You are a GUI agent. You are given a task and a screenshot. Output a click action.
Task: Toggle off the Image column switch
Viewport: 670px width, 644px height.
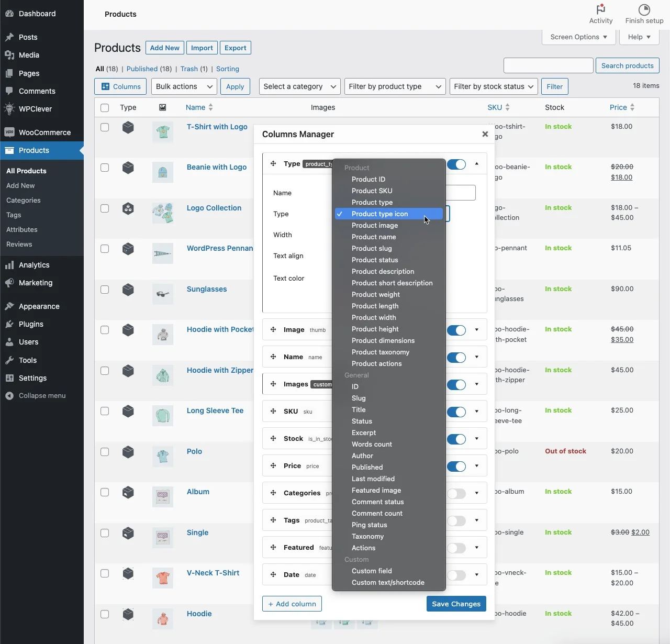pos(456,330)
